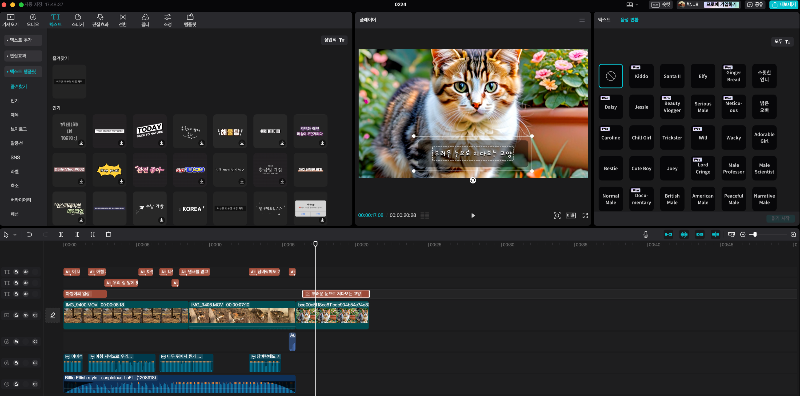
Task: Switch to the voice changer tab in right panel
Action: [x=629, y=20]
